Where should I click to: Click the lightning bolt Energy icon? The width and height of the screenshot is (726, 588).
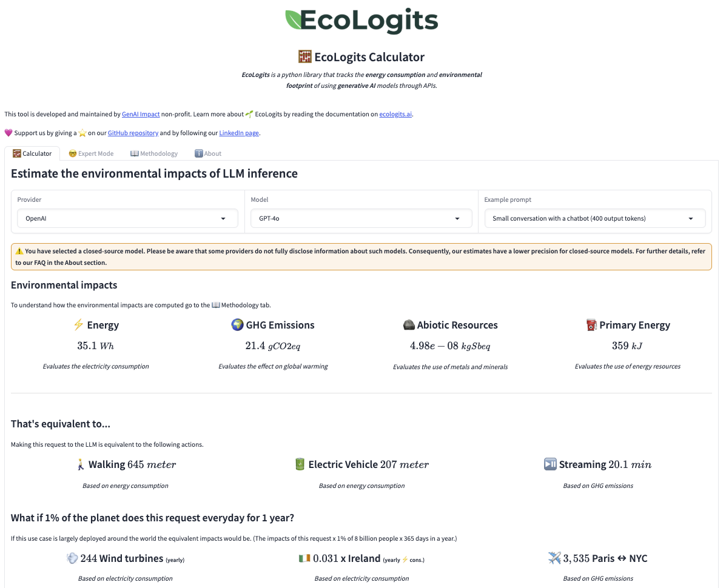coord(78,325)
